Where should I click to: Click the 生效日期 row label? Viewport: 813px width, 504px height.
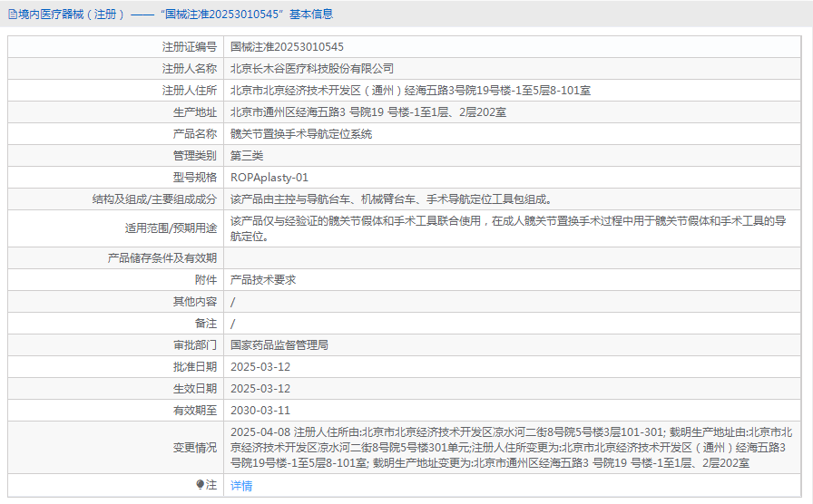[x=195, y=389]
